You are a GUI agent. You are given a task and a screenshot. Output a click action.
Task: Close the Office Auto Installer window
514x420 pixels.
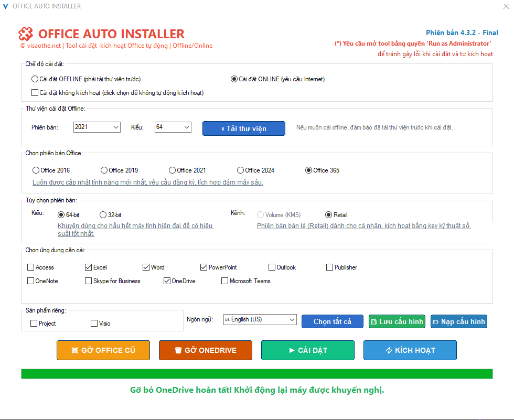(x=506, y=6)
